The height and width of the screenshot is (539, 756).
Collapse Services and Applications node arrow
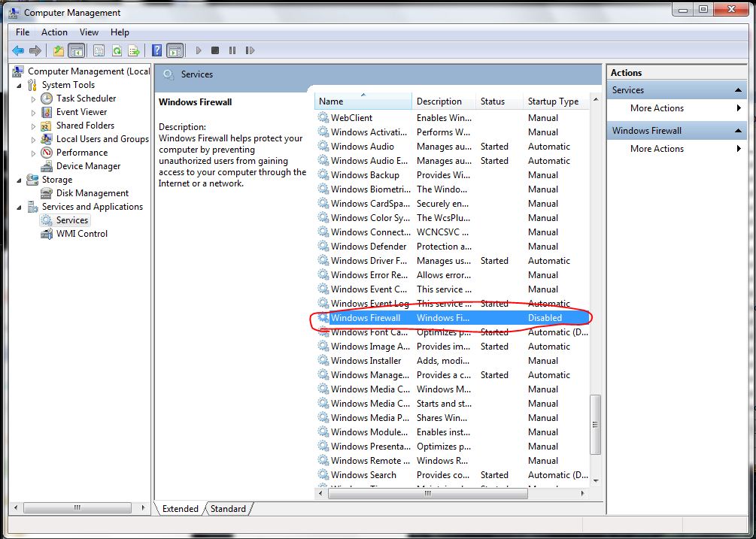20,207
